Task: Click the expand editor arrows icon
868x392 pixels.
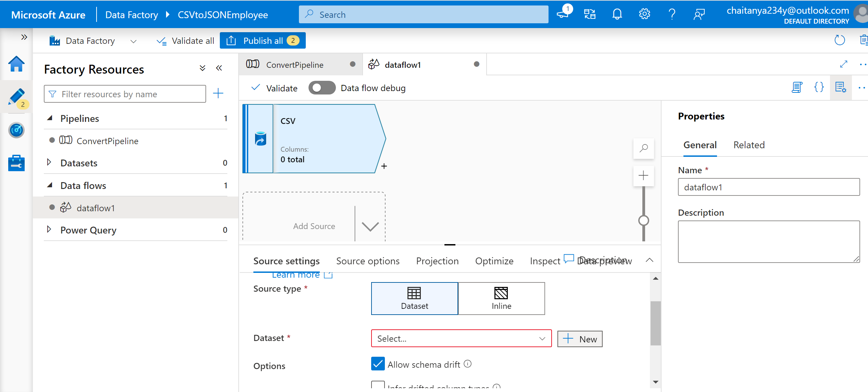Action: click(844, 64)
